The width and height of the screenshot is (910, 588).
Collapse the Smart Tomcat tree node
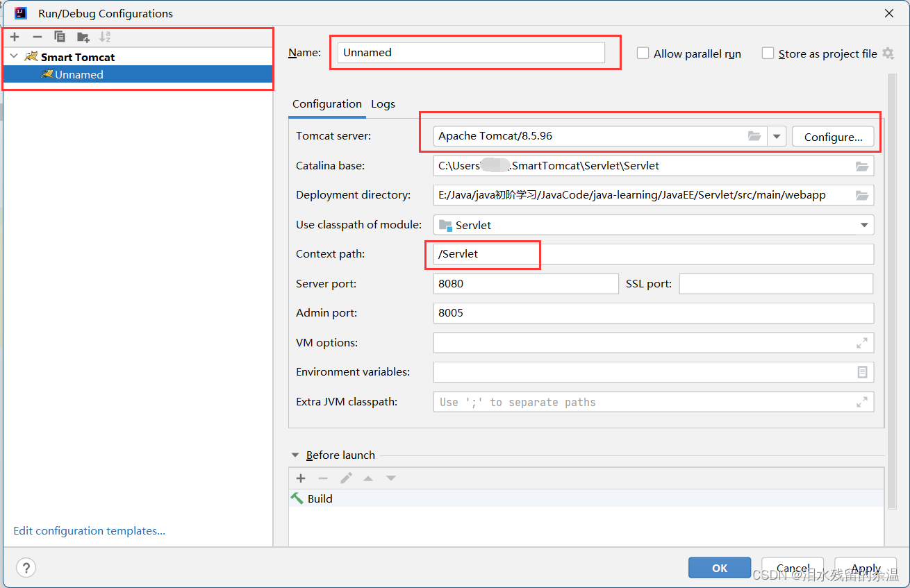[15, 57]
